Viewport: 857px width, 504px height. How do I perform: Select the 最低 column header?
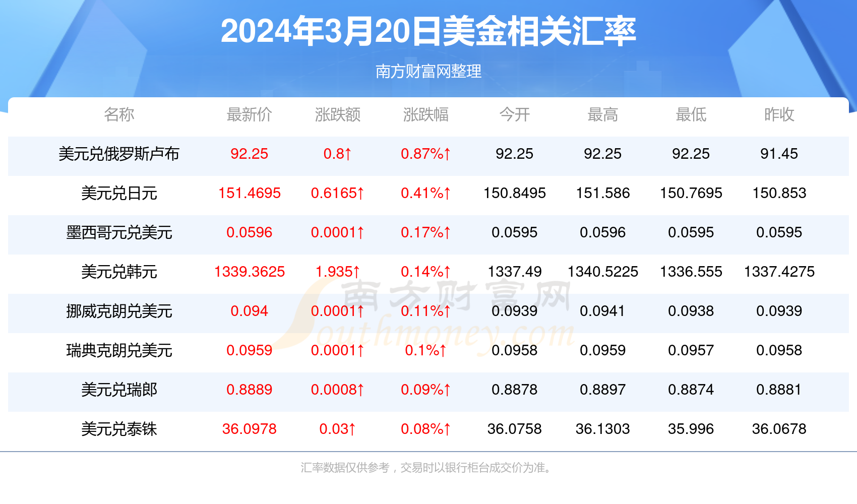(x=691, y=114)
